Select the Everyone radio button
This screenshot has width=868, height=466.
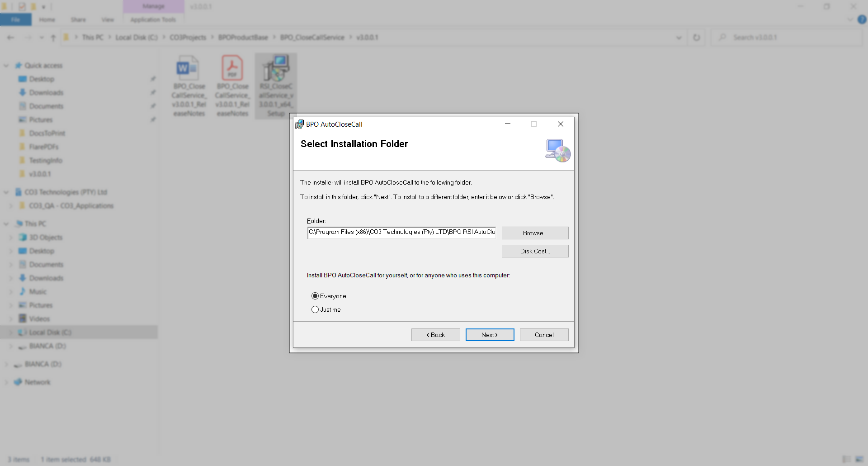click(315, 296)
